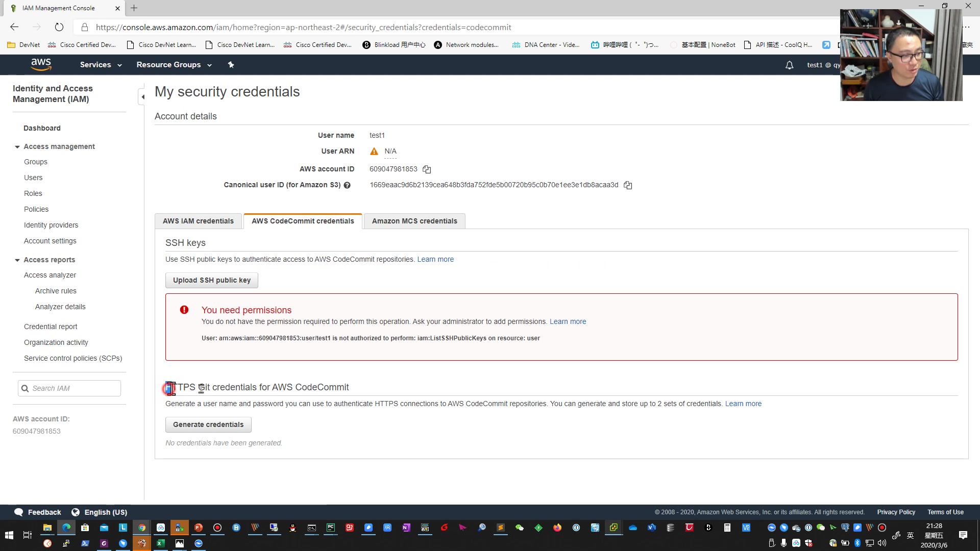
Task: Click the test1 account menu
Action: click(x=823, y=65)
